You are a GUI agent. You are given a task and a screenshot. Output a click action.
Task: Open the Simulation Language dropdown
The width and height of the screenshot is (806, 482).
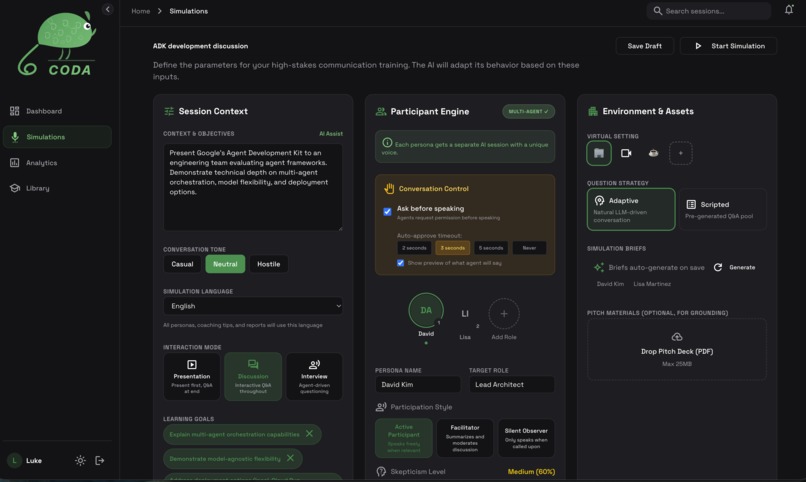(253, 306)
